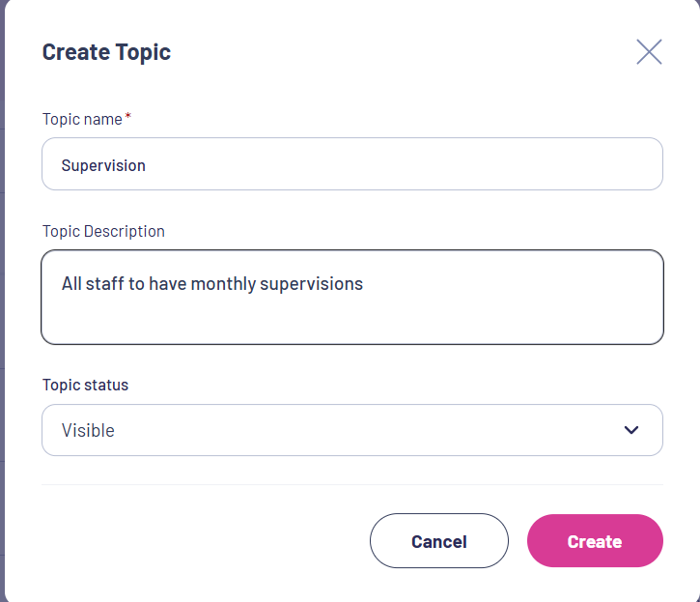Click blank space right of 'Visible' text
700x602 pixels.
coord(366,430)
